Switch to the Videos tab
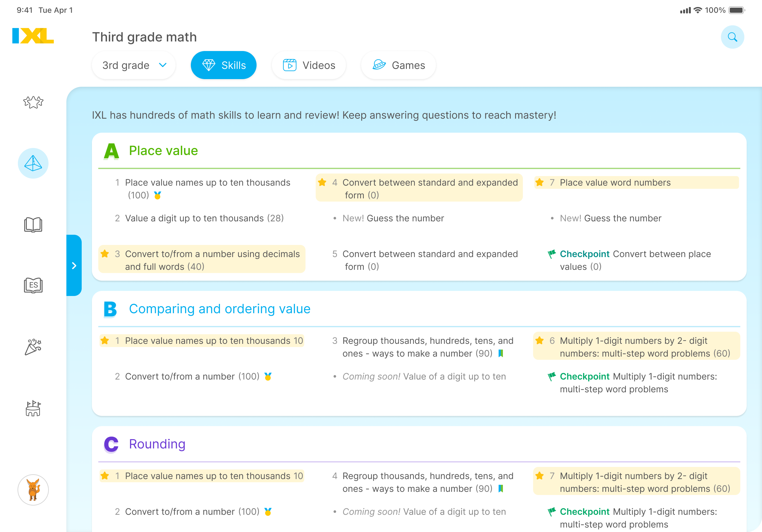 click(309, 65)
